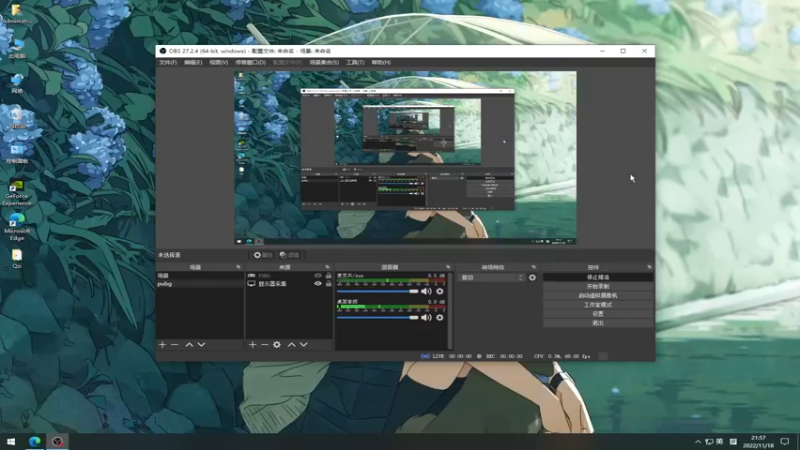
Task: Switch input language via the 英 tray indicator
Action: tap(719, 441)
